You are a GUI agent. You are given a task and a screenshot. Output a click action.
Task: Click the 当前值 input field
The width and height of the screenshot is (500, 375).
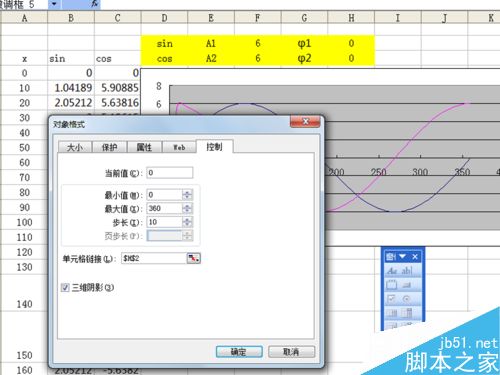170,173
